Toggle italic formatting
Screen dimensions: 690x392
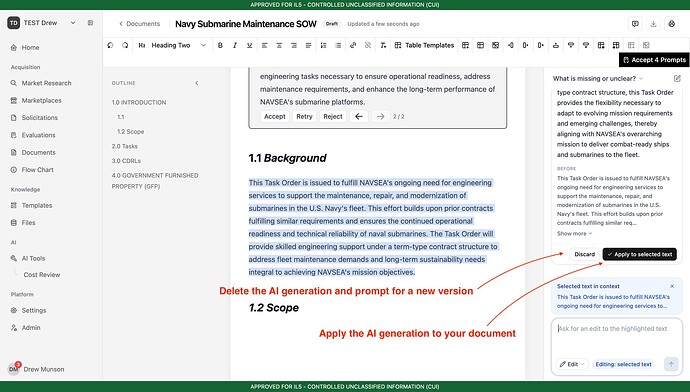[x=235, y=45]
